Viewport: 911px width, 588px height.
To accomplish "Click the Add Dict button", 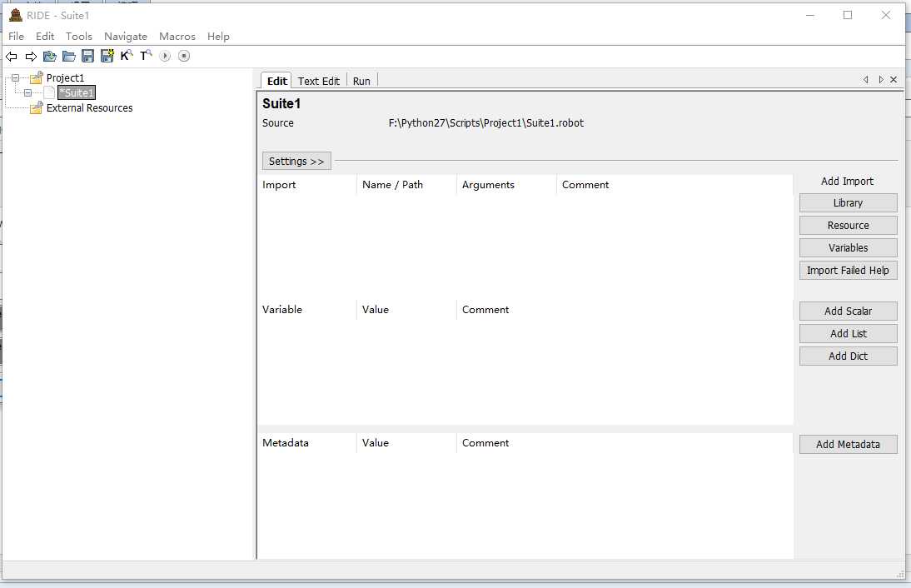I will [848, 356].
